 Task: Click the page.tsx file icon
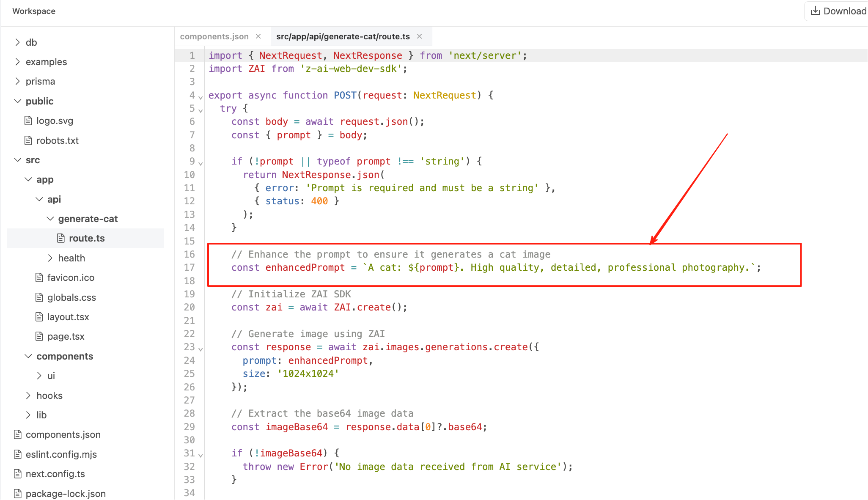39,336
